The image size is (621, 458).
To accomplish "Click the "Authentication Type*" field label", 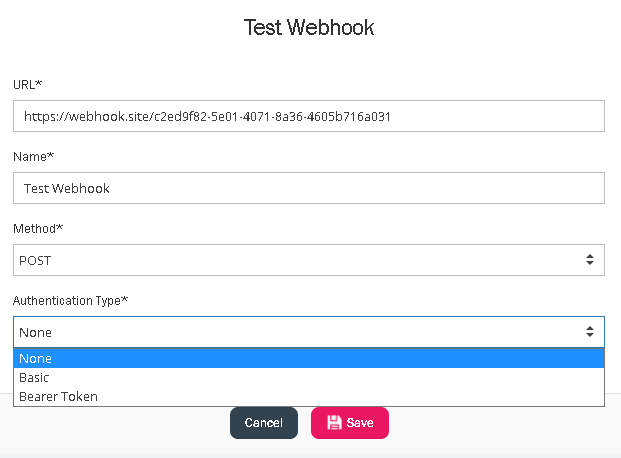I will coord(70,301).
